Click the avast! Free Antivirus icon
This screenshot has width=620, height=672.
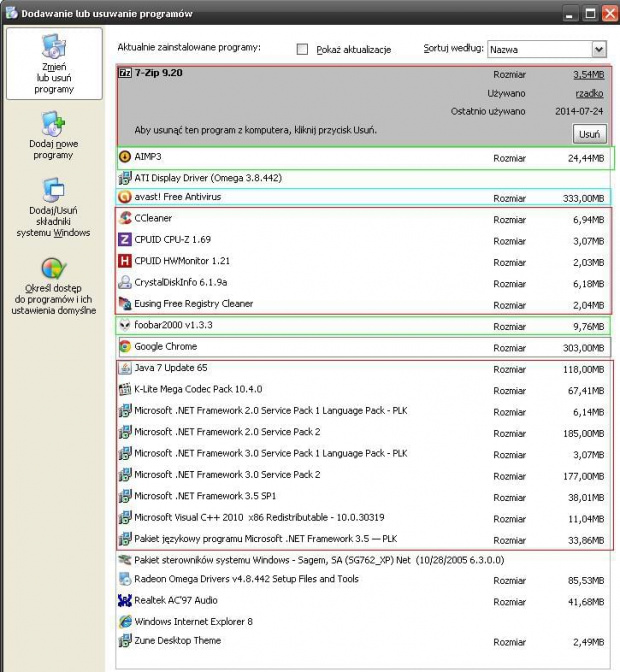tap(125, 197)
